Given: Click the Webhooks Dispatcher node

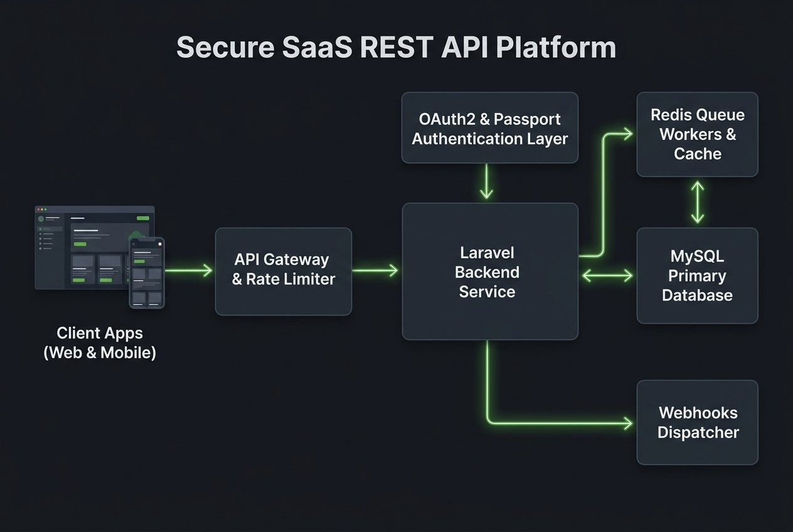Looking at the screenshot, I should tap(697, 422).
